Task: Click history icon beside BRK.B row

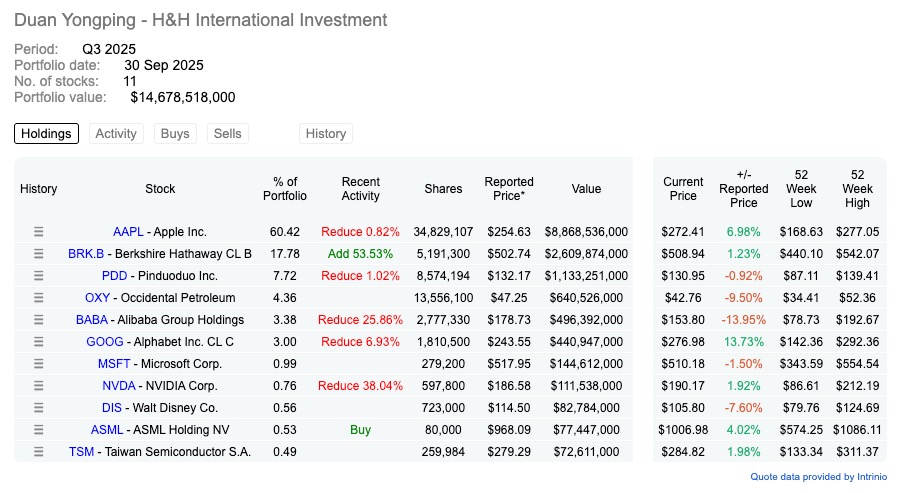Action: coord(39,254)
